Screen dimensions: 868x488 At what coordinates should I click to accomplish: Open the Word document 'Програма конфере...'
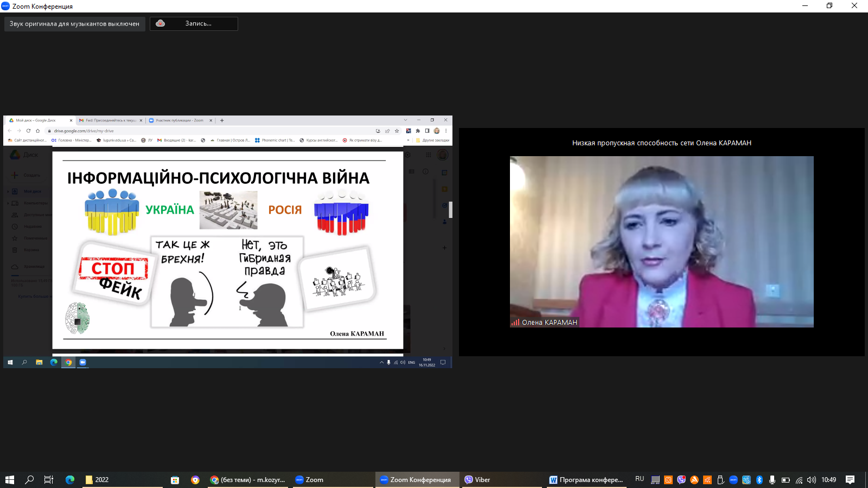586,480
